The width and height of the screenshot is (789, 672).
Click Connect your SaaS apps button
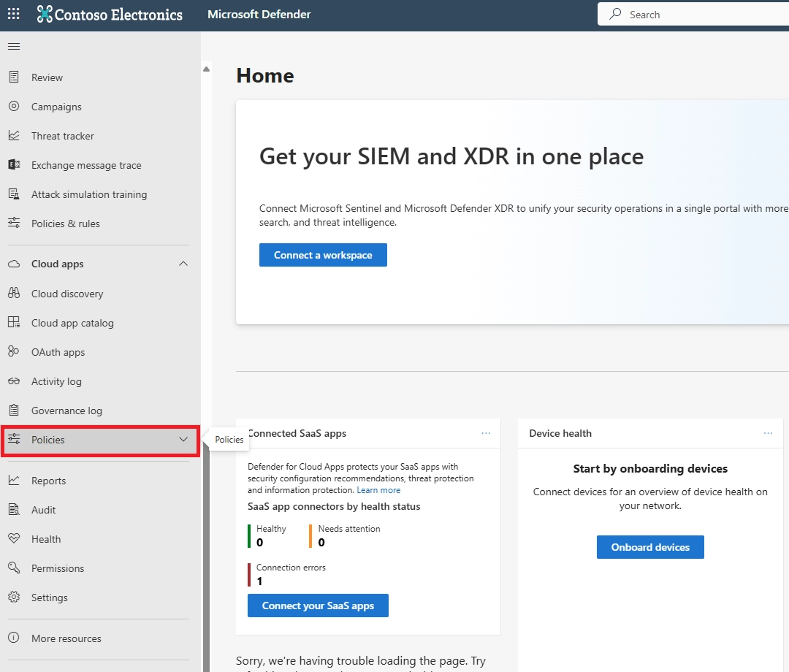[x=318, y=606]
